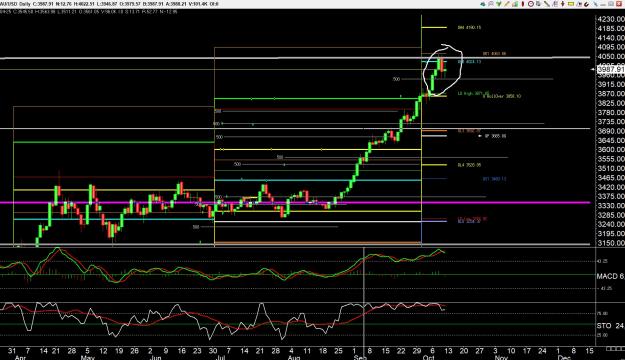Click the 4230.00 price axis label

(611, 19)
